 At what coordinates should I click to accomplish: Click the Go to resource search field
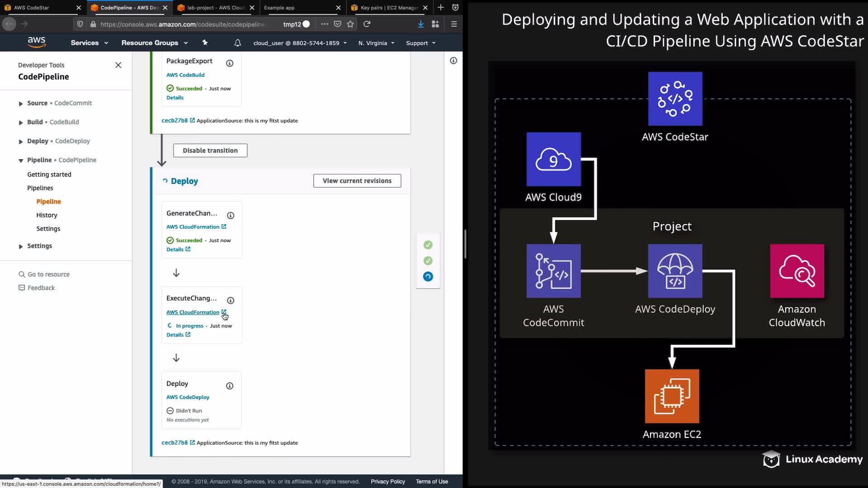click(x=48, y=274)
